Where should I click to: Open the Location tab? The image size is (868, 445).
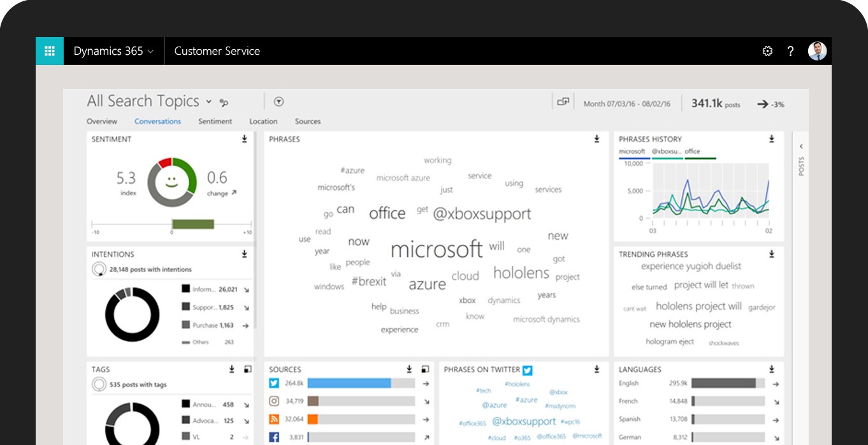point(263,121)
